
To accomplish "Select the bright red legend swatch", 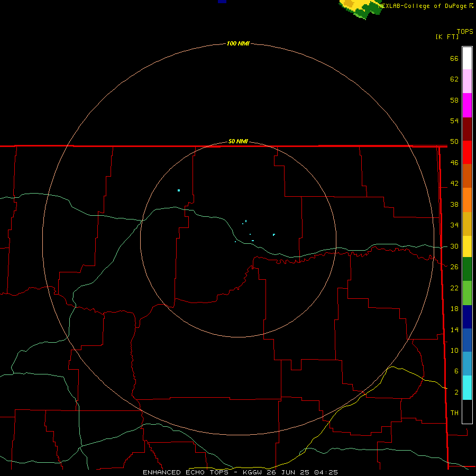I will pyautogui.click(x=467, y=152).
